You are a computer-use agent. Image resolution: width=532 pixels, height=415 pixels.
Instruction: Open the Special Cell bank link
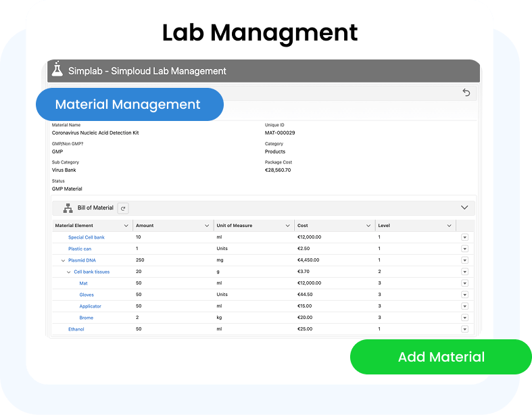pyautogui.click(x=86, y=237)
